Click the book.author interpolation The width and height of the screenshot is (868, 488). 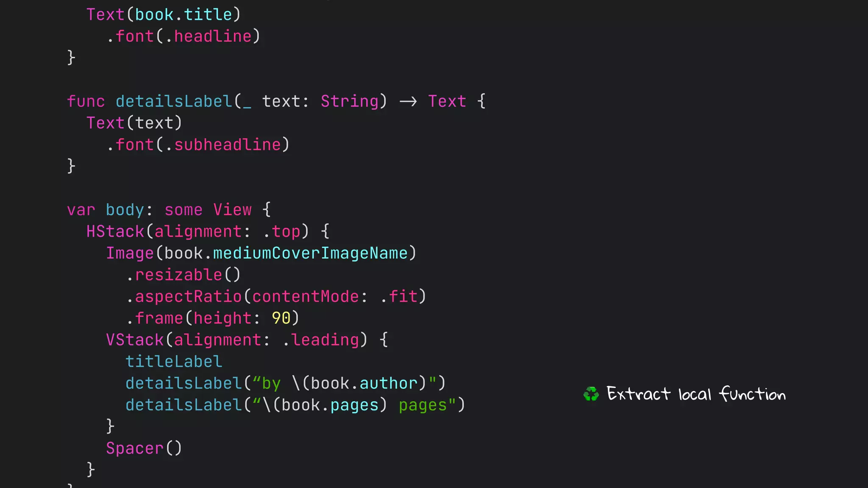(364, 383)
